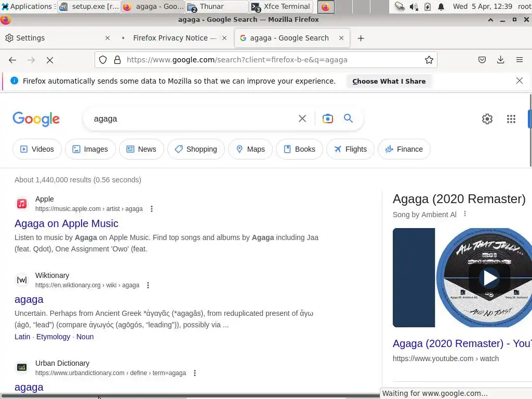Image resolution: width=532 pixels, height=399 pixels.
Task: Click the clock showing Wed 5 Apr
Action: coord(482,6)
